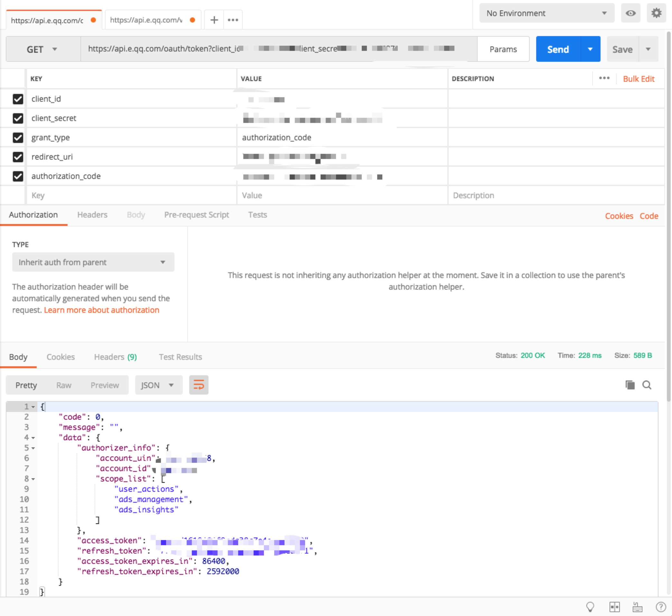Click the two-pane layout icon at the bottom

click(614, 607)
